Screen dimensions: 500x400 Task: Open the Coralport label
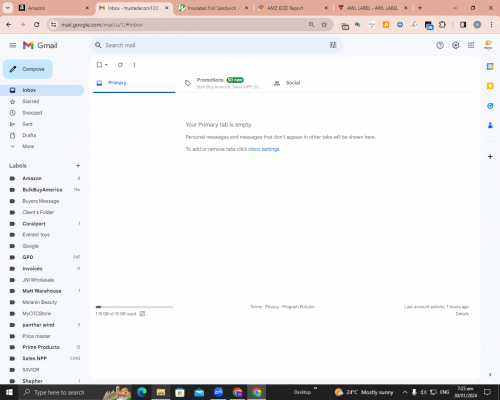click(x=42, y=224)
